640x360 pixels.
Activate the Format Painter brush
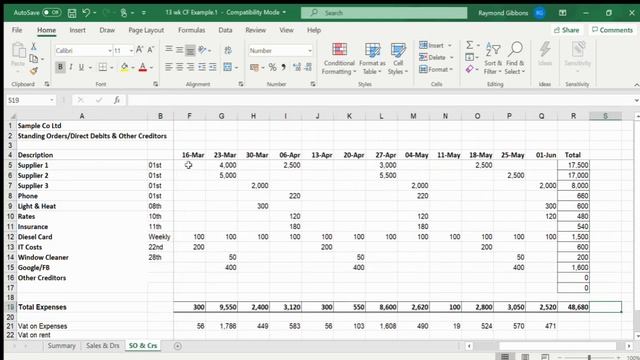coord(34,71)
